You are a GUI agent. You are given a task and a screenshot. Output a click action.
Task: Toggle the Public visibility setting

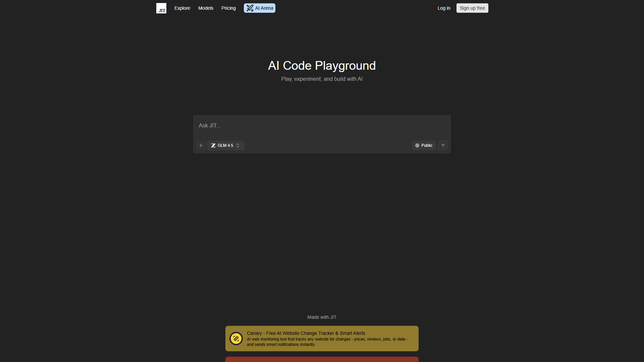(x=424, y=145)
